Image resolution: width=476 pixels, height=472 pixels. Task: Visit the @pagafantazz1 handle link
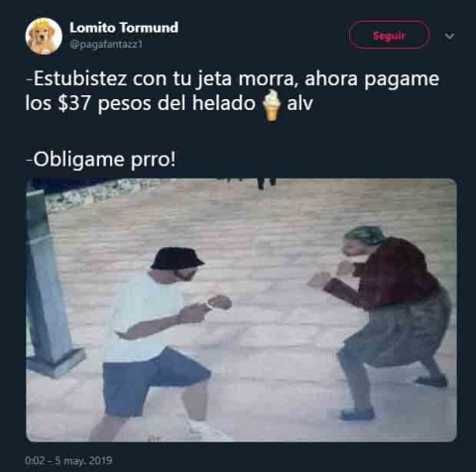pyautogui.click(x=106, y=45)
